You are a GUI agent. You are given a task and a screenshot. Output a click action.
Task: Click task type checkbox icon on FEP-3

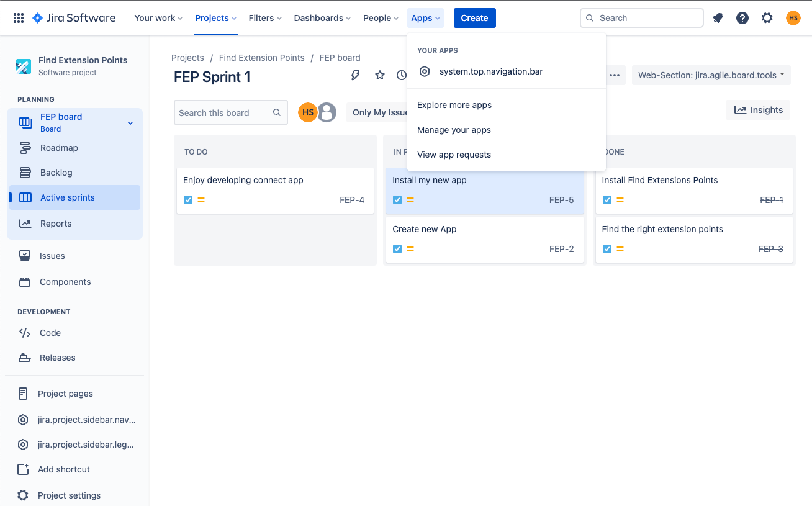[x=607, y=249]
